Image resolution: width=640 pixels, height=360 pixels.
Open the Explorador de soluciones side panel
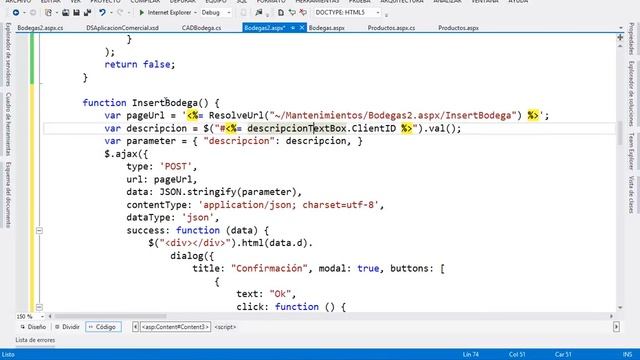[x=631, y=93]
